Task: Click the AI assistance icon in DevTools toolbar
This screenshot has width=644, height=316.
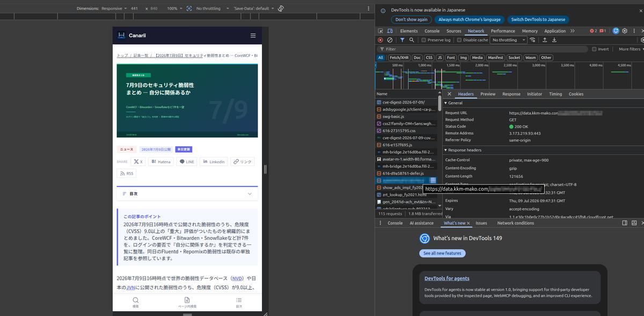Action: 616,31
